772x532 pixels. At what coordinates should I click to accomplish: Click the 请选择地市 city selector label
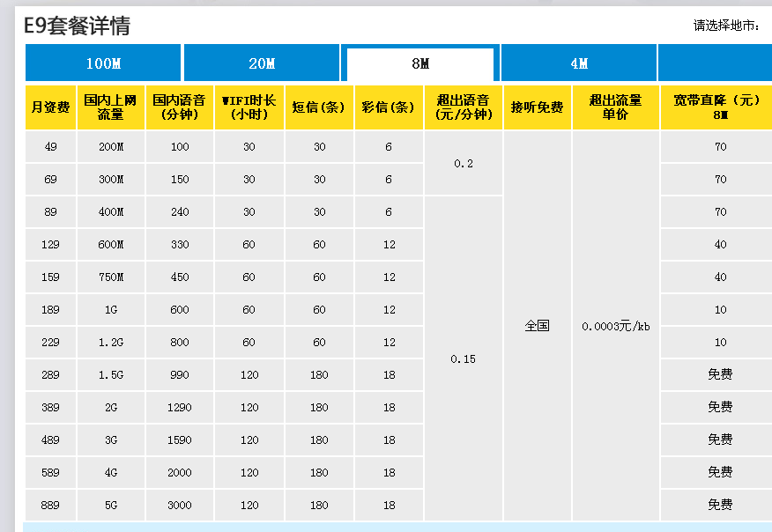(x=725, y=26)
